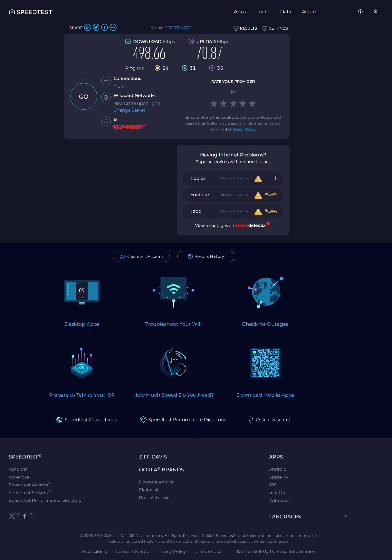Image resolution: width=392 pixels, height=560 pixels.
Task: Open the Roblox possible problems row
Action: (233, 179)
